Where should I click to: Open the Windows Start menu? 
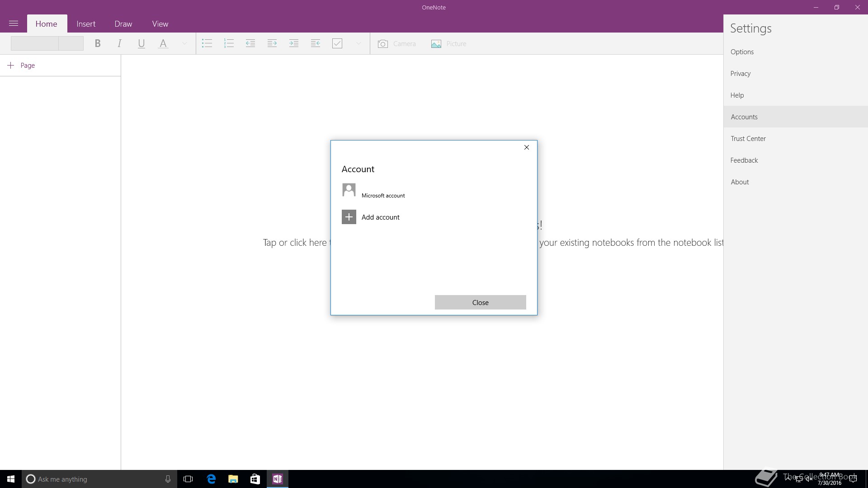[11, 479]
